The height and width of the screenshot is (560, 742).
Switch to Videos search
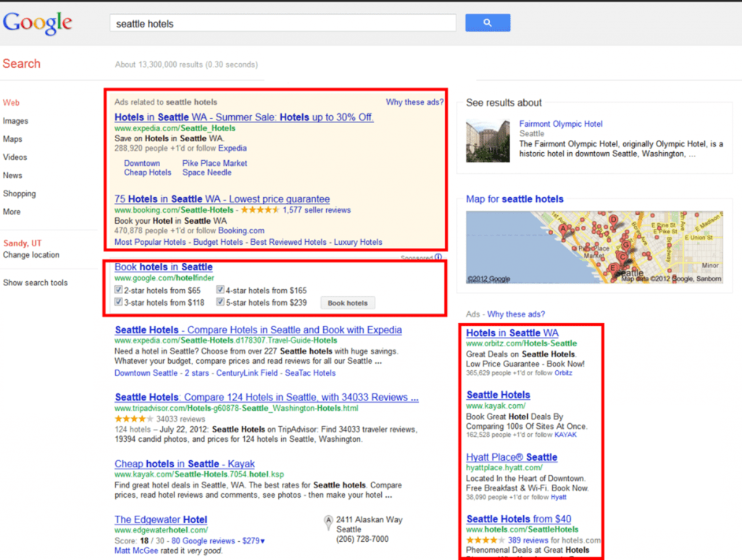(x=15, y=157)
